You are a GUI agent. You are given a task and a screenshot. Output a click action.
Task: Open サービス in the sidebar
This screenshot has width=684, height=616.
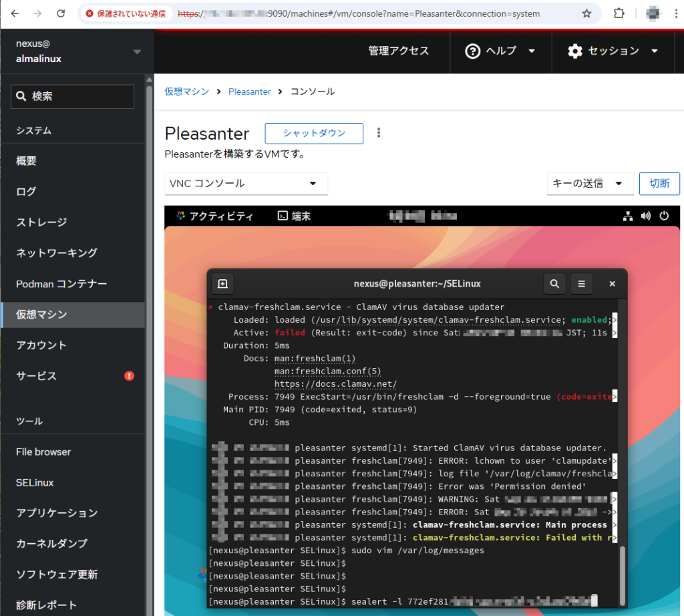point(37,376)
